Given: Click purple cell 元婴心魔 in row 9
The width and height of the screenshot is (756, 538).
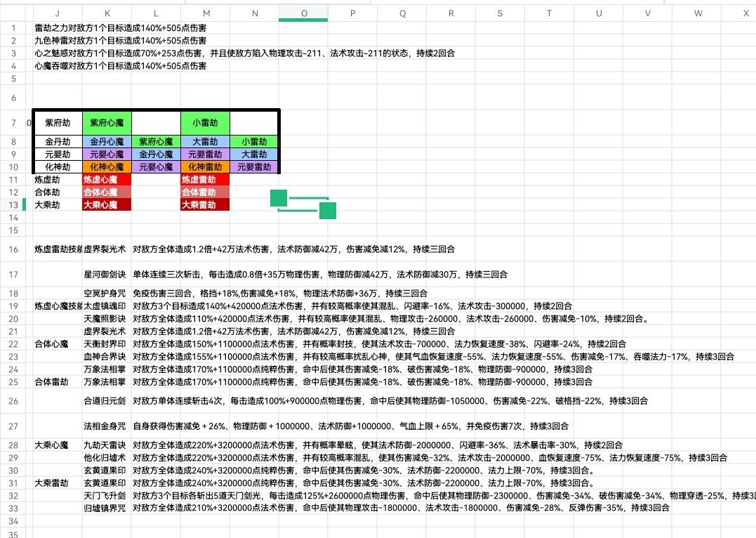Looking at the screenshot, I should (107, 155).
